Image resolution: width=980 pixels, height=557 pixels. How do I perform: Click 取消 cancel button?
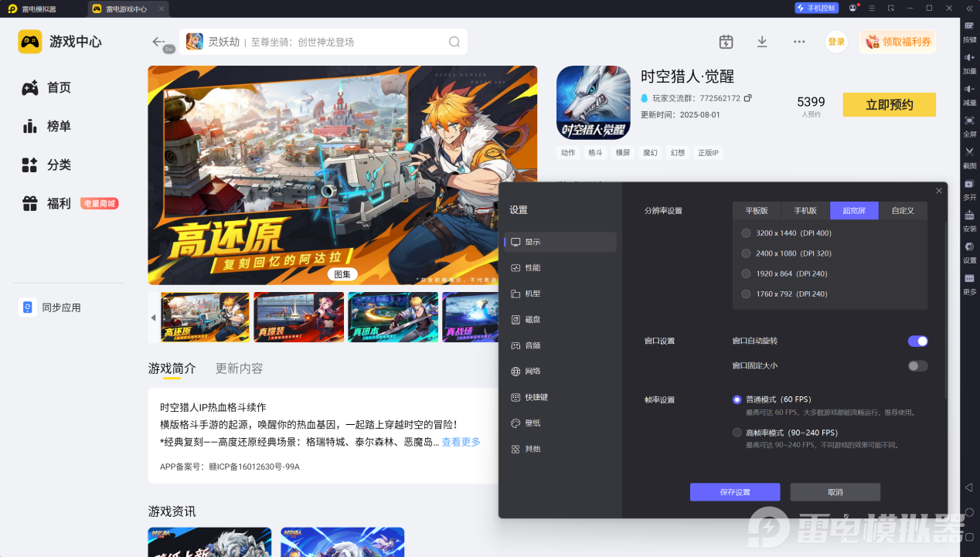pos(835,492)
